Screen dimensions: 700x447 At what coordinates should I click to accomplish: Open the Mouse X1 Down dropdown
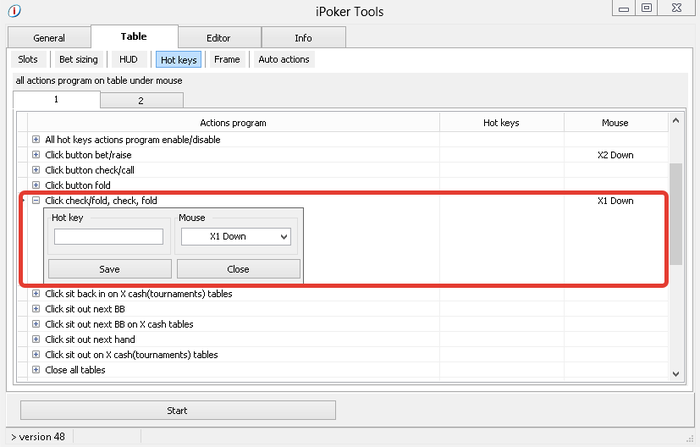pos(236,237)
